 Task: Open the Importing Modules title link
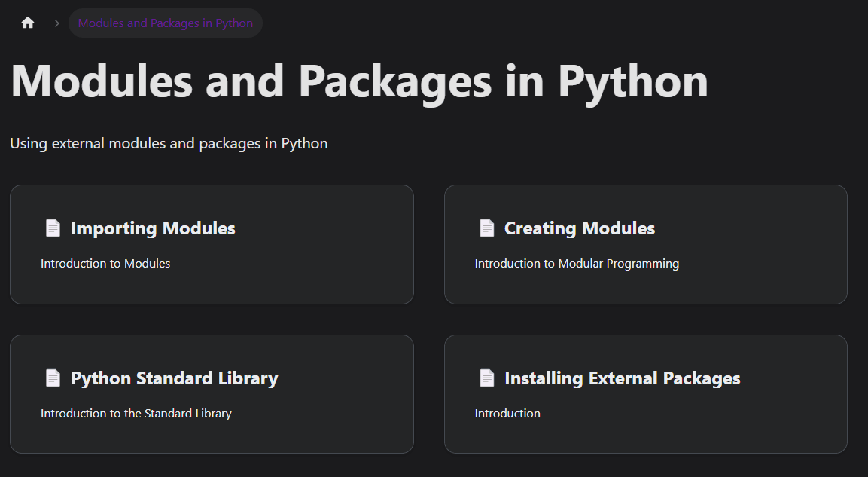click(153, 228)
